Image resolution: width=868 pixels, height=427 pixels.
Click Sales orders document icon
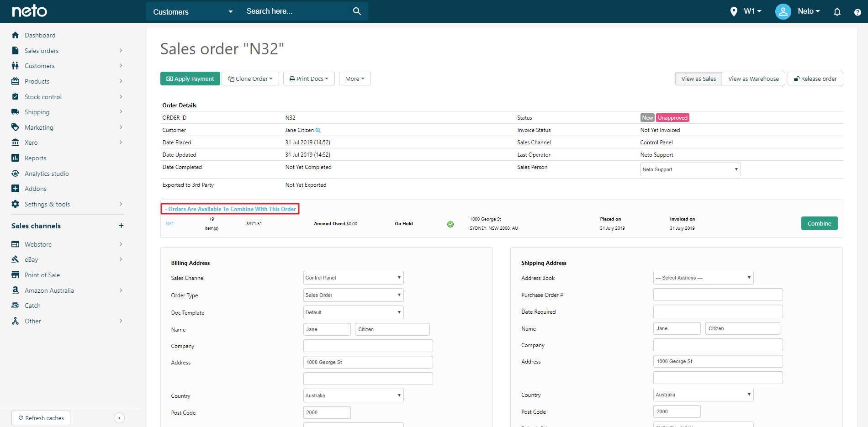[16, 51]
